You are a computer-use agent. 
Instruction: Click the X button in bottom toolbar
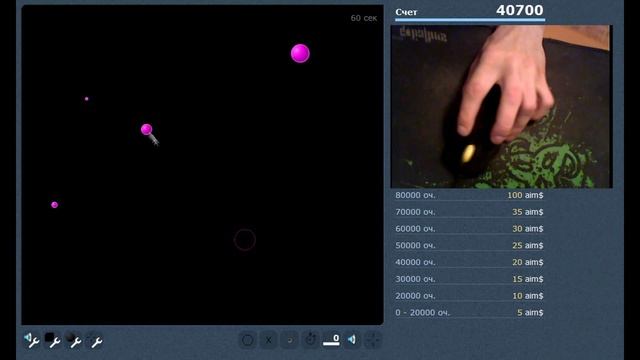click(x=269, y=340)
